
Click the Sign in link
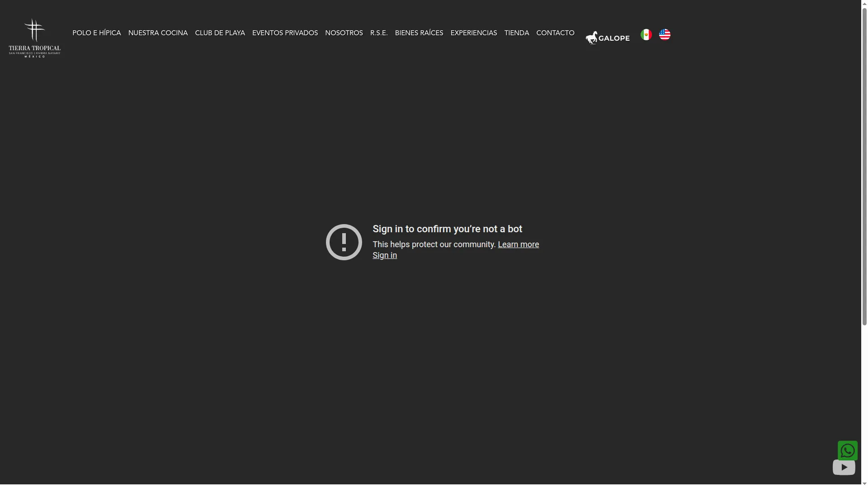(x=385, y=255)
